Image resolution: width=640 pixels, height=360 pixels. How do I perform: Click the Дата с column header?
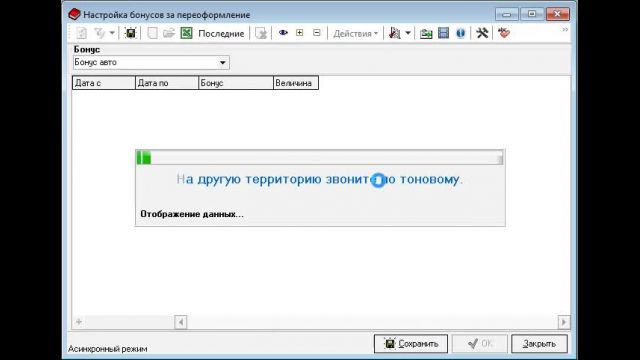click(104, 83)
